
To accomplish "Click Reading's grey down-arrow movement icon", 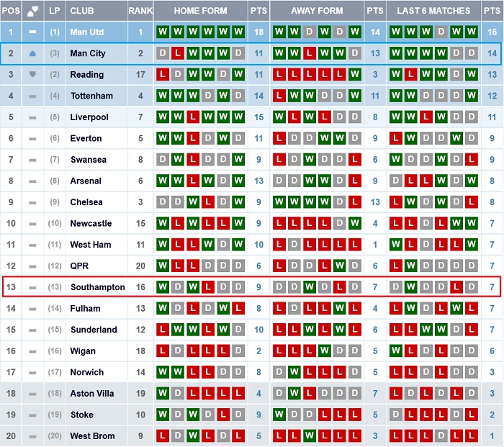I will click(32, 75).
